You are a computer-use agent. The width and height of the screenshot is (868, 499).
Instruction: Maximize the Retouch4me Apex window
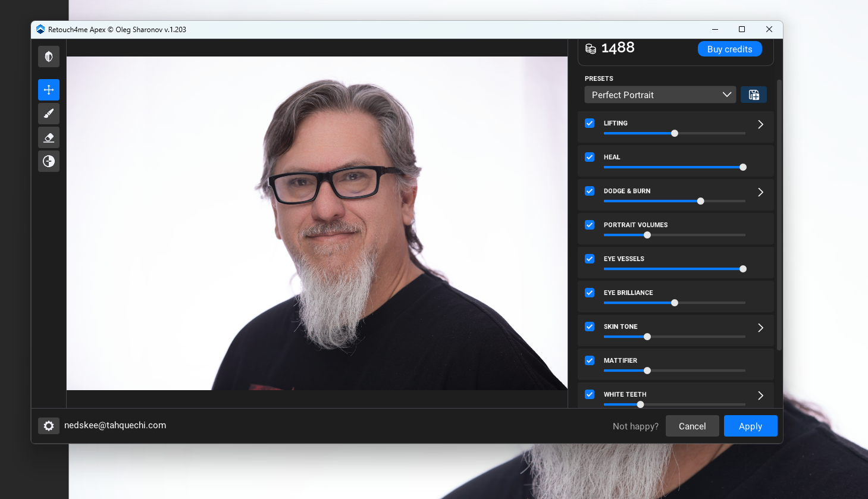tap(742, 29)
